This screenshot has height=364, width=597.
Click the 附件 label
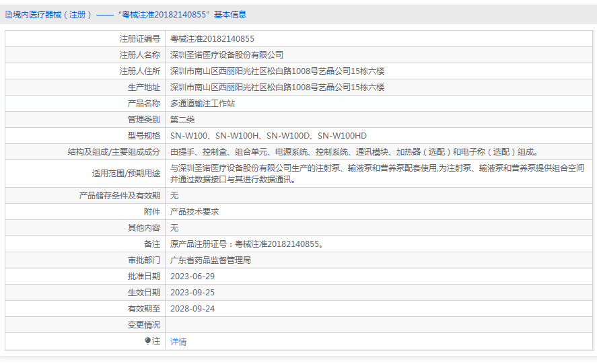(152, 212)
